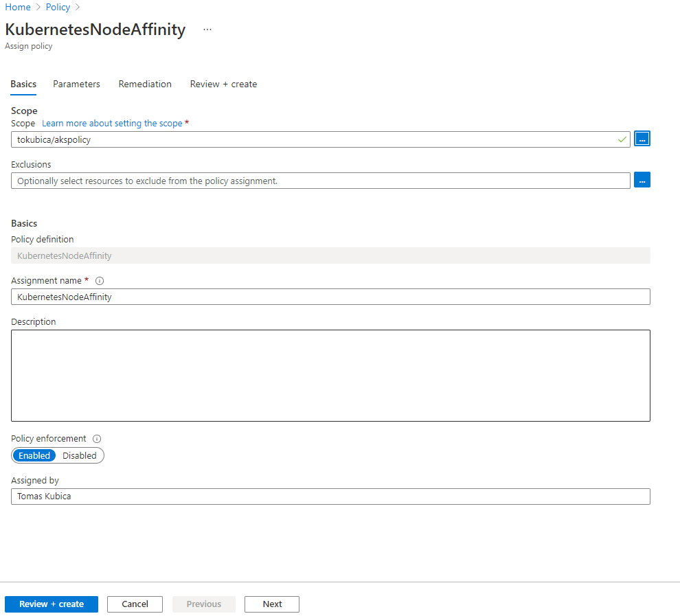Click into the Description text area

point(330,376)
